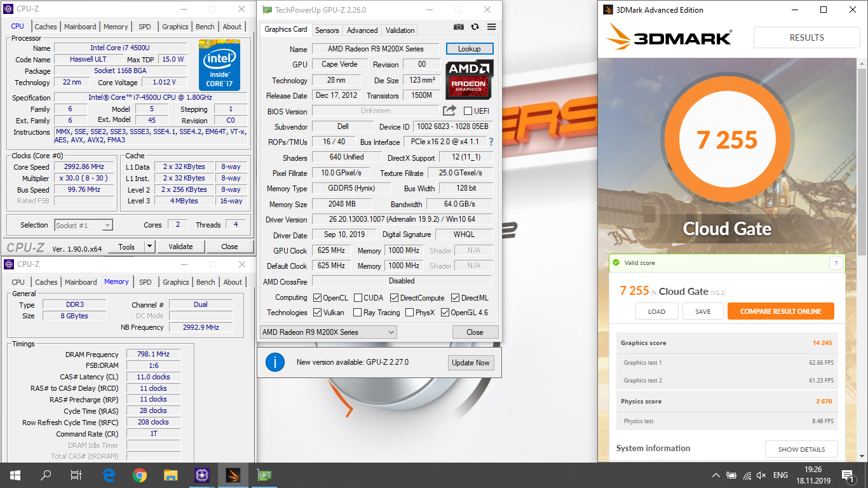The image size is (868, 488).
Task: Open the AMD Radeon R9 M200X Series dropdown
Action: click(329, 332)
